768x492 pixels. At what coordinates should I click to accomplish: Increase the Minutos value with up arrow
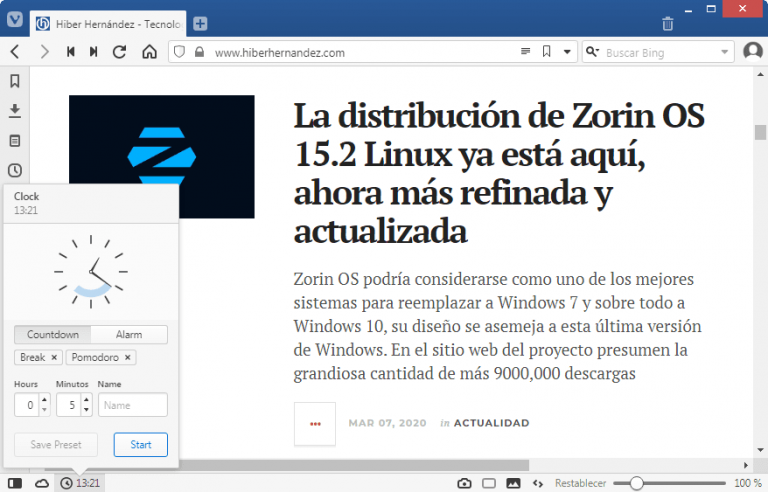point(85,400)
